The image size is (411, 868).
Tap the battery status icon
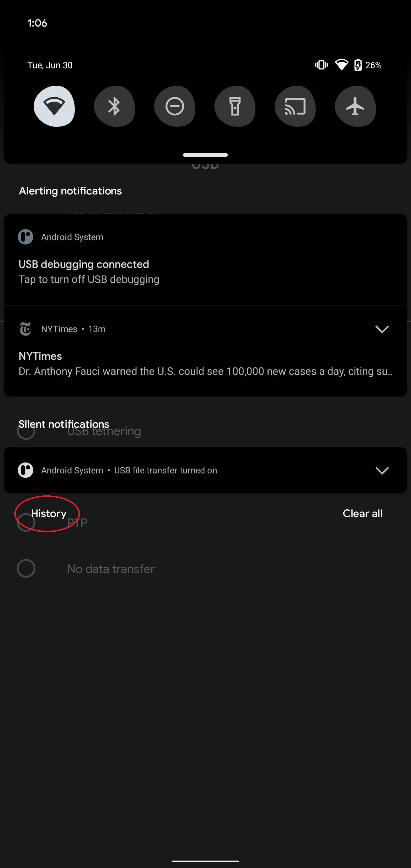[358, 65]
